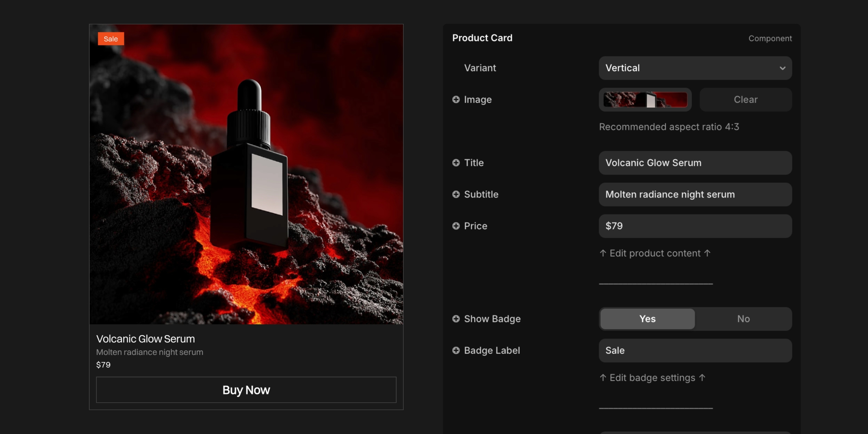Click the chevron arrow in Variant selector
Image resolution: width=868 pixels, height=434 pixels.
[x=782, y=68]
